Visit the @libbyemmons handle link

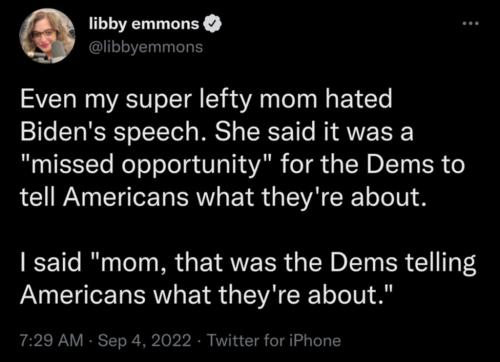click(146, 47)
